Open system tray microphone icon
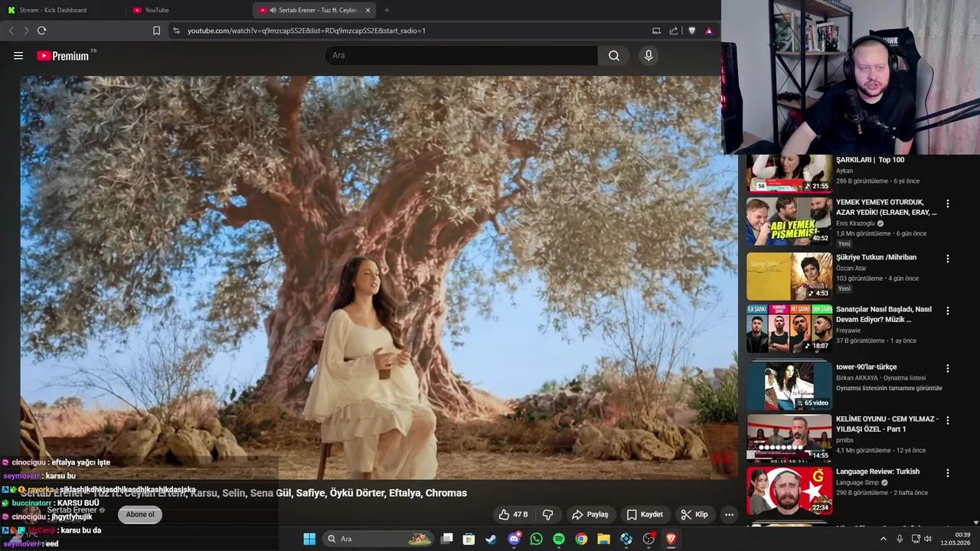Screen dimensions: 980x551 [900, 539]
